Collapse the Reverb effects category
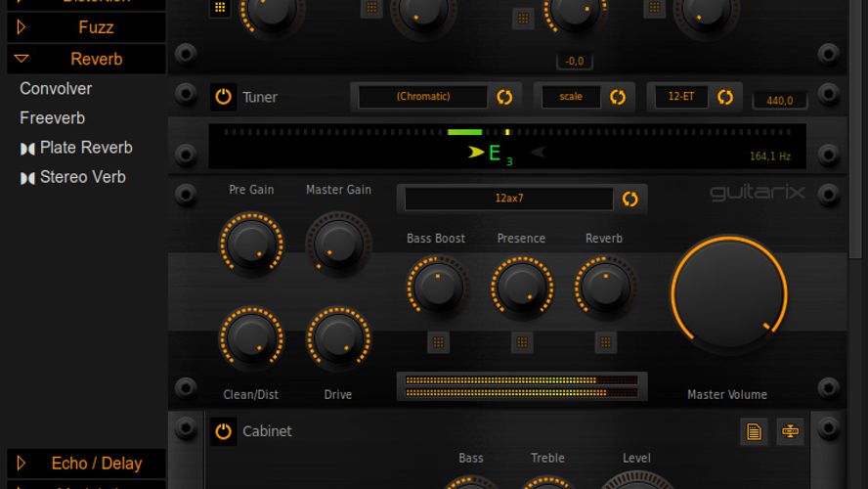The width and height of the screenshot is (868, 489). click(86, 59)
